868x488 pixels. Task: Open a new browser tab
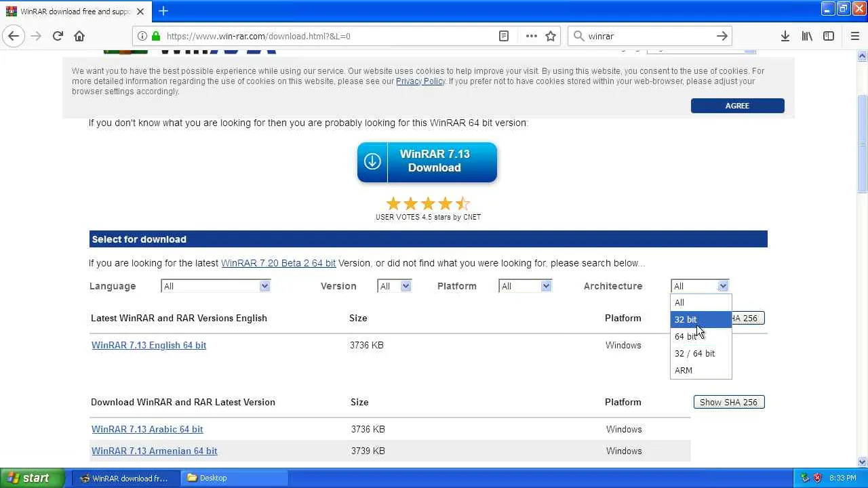[x=163, y=11]
